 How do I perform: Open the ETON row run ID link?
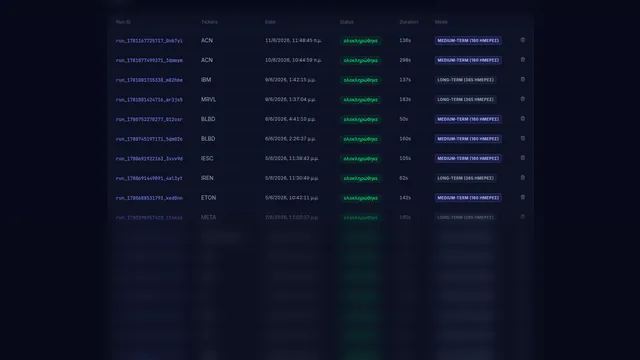(149, 198)
